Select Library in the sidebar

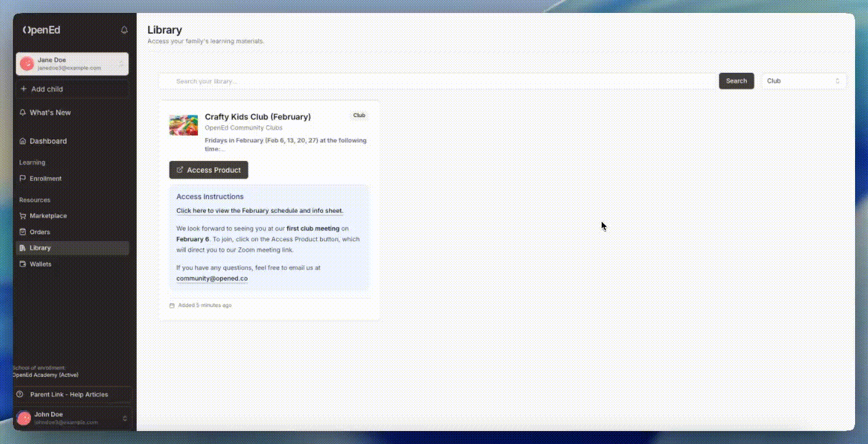(x=40, y=248)
